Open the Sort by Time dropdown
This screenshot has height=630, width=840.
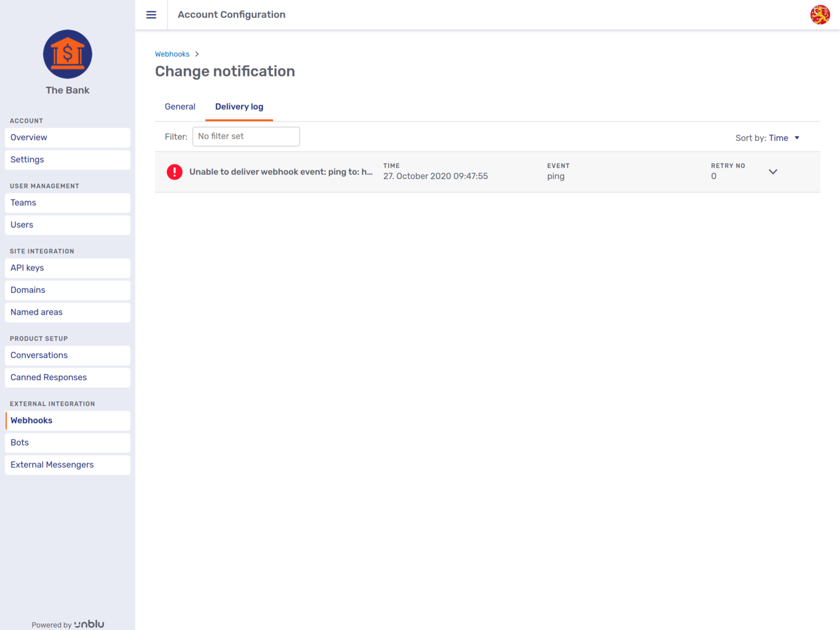tap(783, 138)
